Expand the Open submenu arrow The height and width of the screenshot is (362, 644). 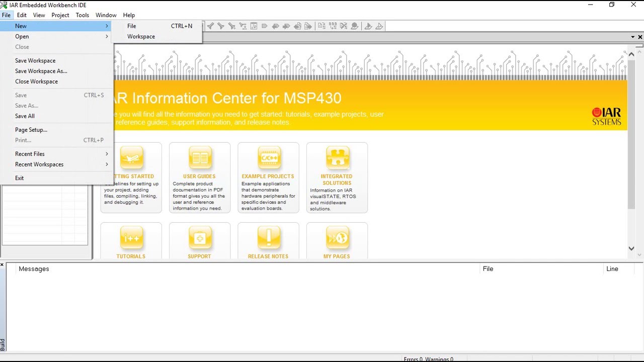coord(107,37)
